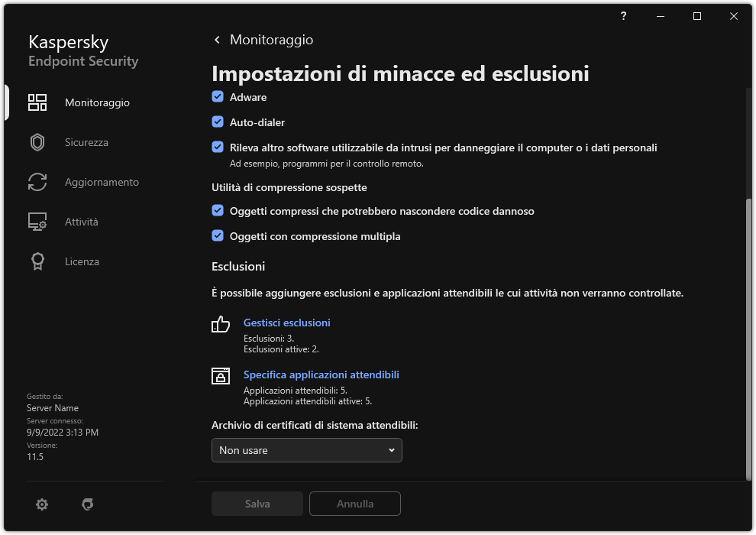Open Specifica applicazioni attendibili
The image size is (756, 535).
[x=321, y=374]
